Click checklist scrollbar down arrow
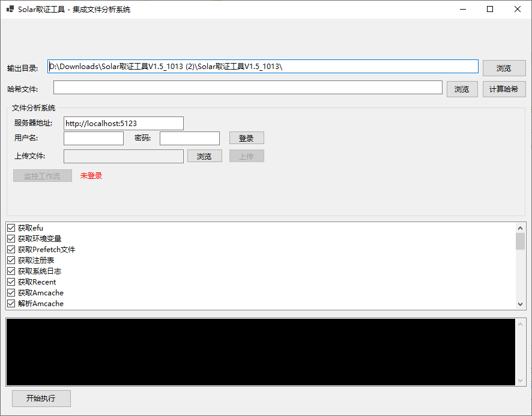Image resolution: width=532 pixels, height=416 pixels. [521, 304]
